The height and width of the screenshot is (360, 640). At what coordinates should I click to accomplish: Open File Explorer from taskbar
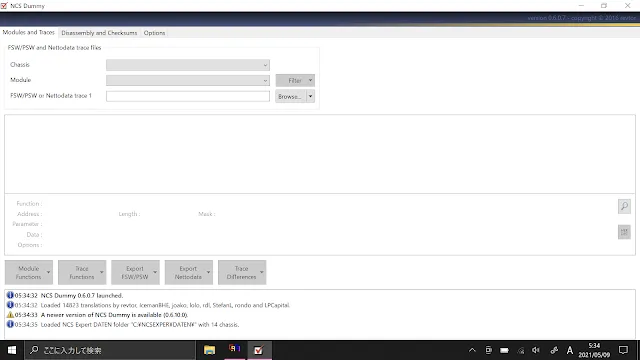pos(209,350)
